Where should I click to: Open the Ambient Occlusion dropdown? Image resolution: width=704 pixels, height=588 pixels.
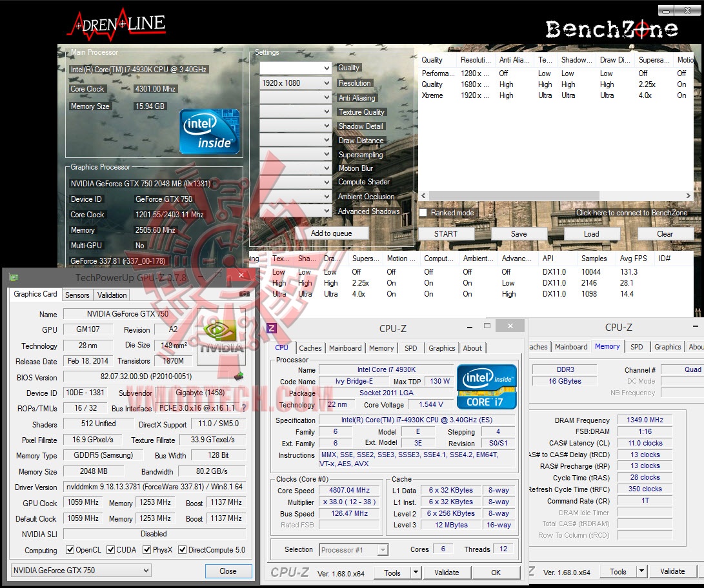296,197
